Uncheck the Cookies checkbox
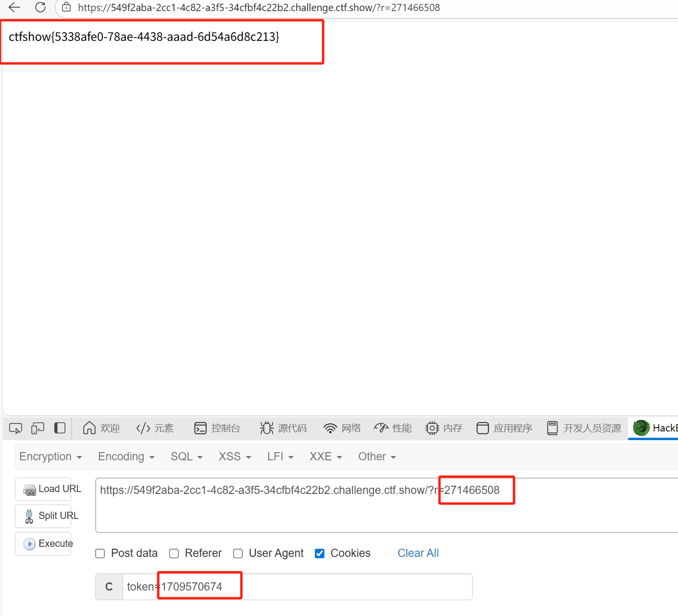Viewport: 678px width, 616px height. (320, 554)
